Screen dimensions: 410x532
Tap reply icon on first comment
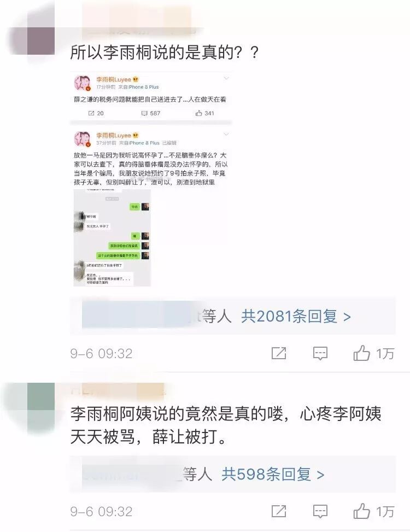(x=320, y=353)
